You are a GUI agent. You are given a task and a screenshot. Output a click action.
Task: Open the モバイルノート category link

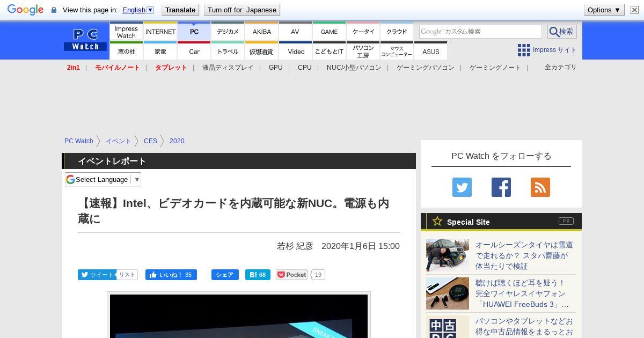[118, 68]
